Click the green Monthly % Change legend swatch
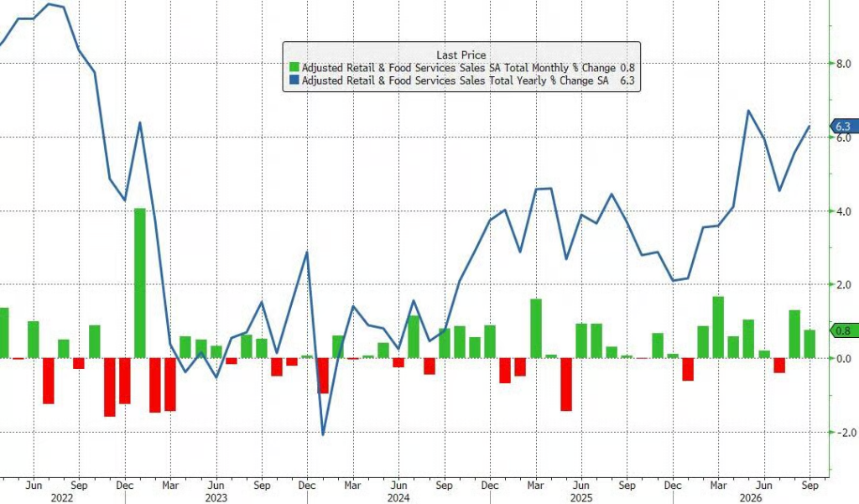The image size is (859, 504). tap(294, 67)
